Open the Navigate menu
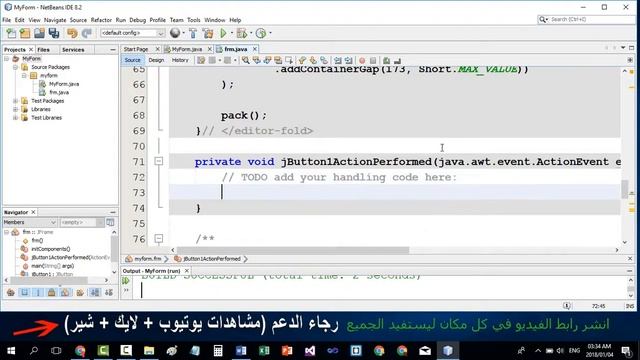The height and width of the screenshot is (360, 640). [x=55, y=20]
